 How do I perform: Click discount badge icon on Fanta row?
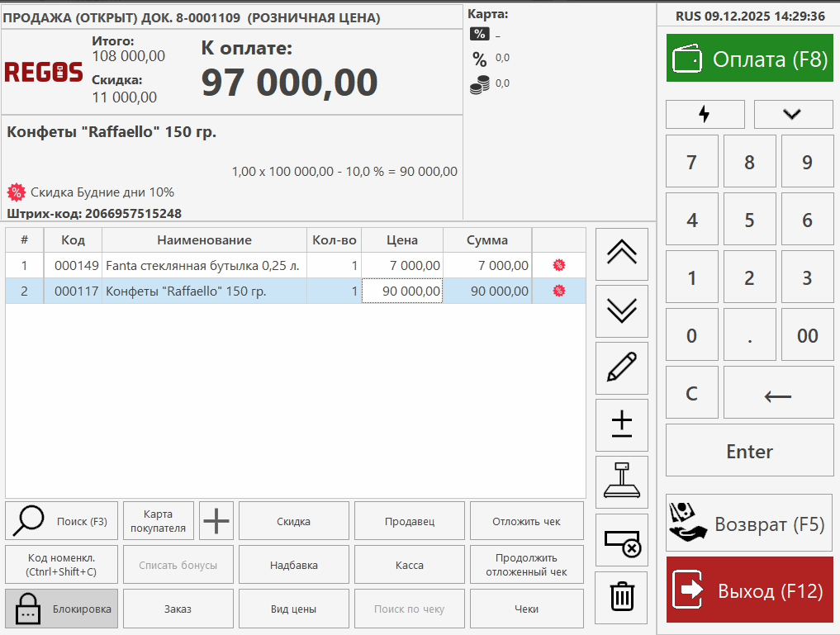pyautogui.click(x=559, y=265)
